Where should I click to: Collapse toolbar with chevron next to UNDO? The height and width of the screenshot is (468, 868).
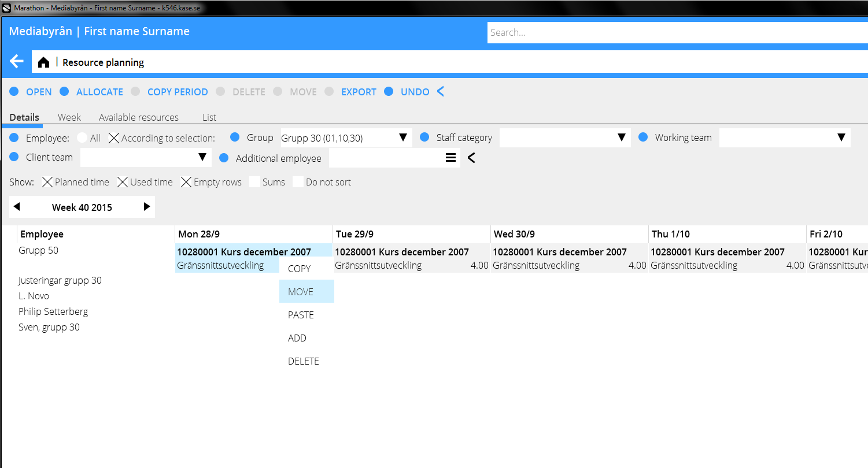coord(441,92)
